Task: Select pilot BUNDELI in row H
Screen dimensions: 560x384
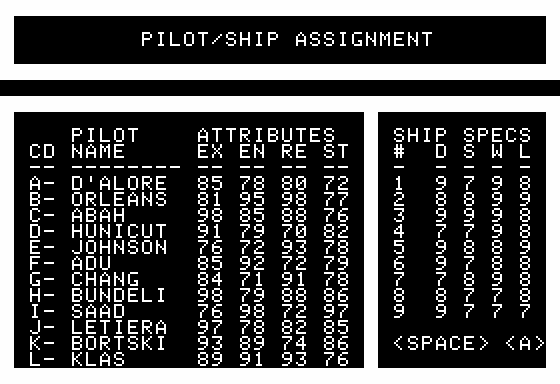Action: click(x=119, y=295)
